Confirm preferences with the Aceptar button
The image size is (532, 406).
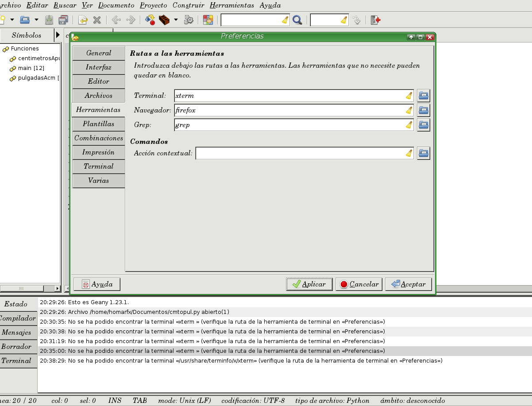click(409, 284)
